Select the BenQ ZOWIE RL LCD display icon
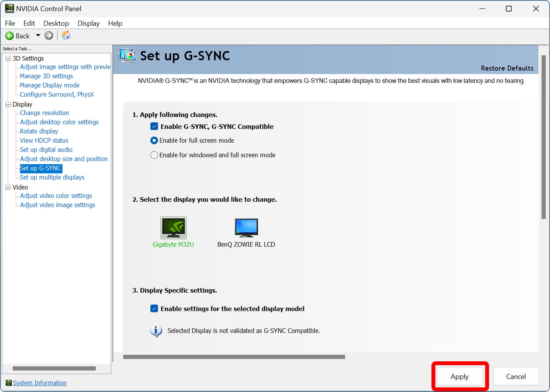 [x=246, y=227]
